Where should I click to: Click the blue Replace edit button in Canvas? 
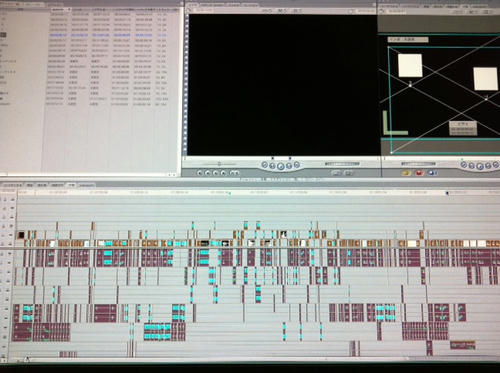[x=432, y=173]
